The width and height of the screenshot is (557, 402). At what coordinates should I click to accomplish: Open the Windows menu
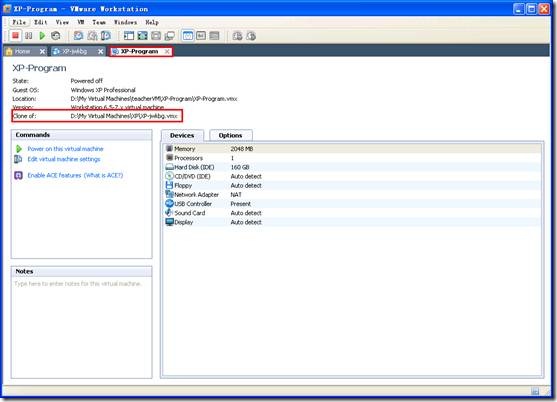[125, 22]
